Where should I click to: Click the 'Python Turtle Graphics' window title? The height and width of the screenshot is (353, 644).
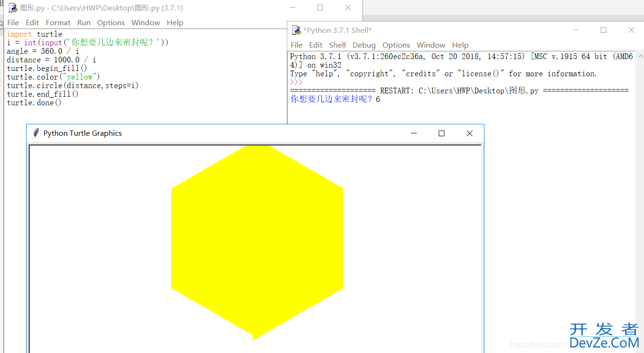pos(82,133)
